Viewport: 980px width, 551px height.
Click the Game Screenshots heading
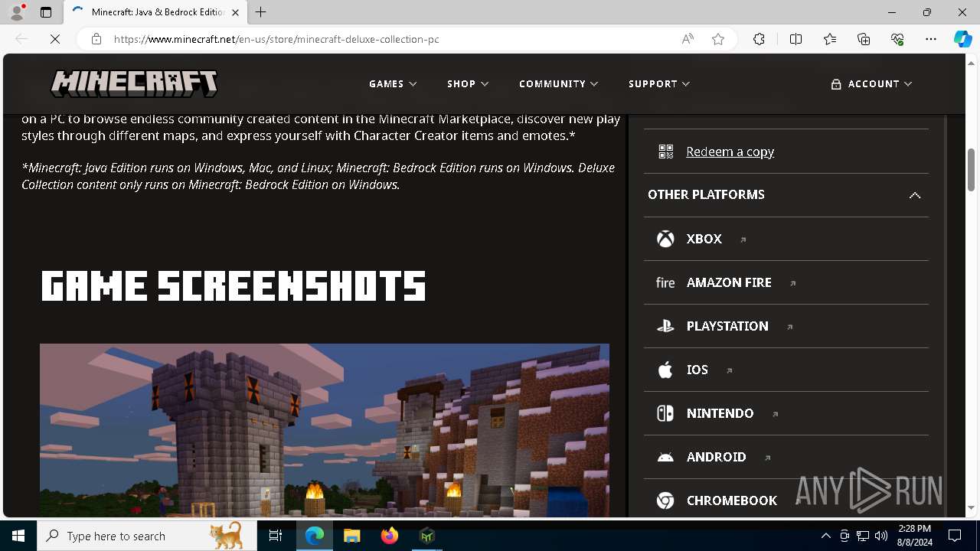pyautogui.click(x=234, y=285)
